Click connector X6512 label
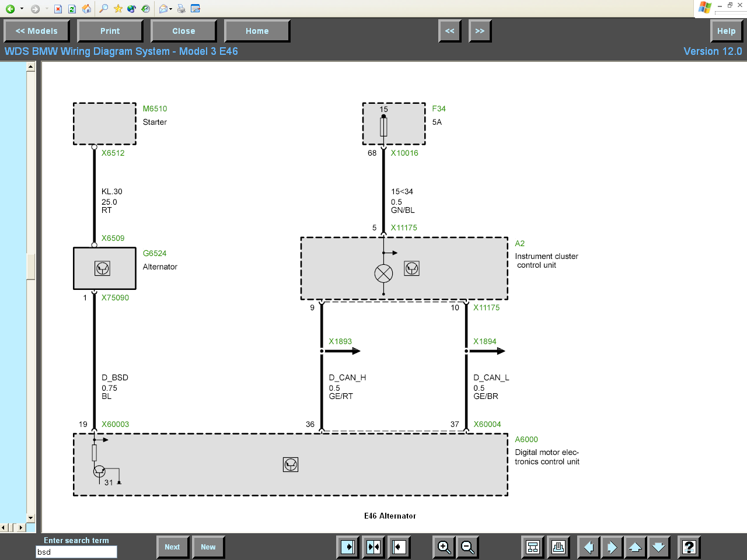Viewport: 747px width, 560px height. click(x=113, y=153)
